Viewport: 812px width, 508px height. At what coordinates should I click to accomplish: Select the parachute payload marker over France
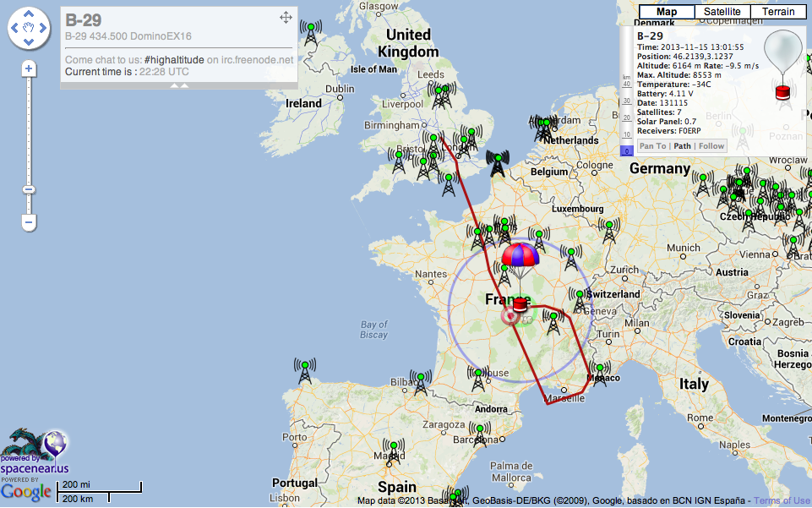(520, 276)
